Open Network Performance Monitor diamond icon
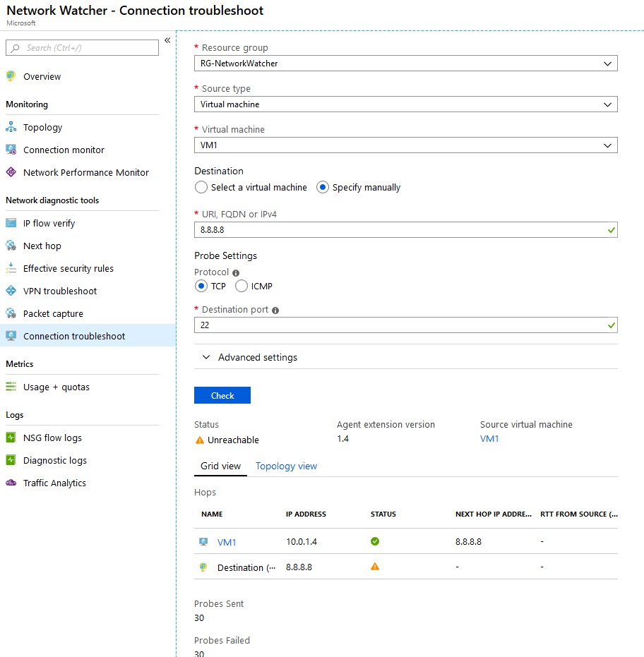644x657 pixels. pos(11,172)
